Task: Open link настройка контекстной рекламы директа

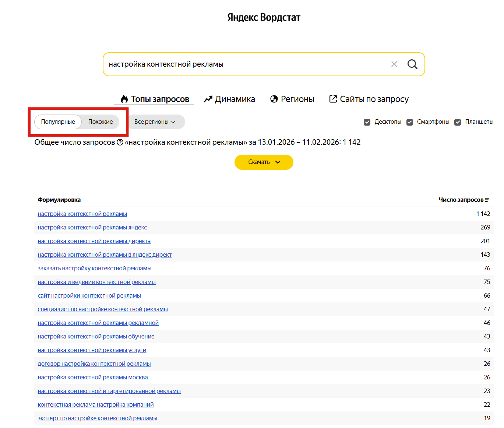Action: pos(94,241)
